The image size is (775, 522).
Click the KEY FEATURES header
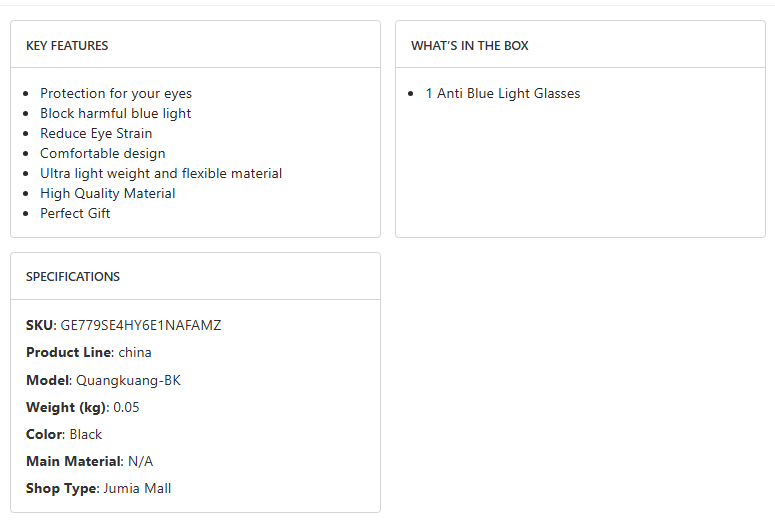67,46
